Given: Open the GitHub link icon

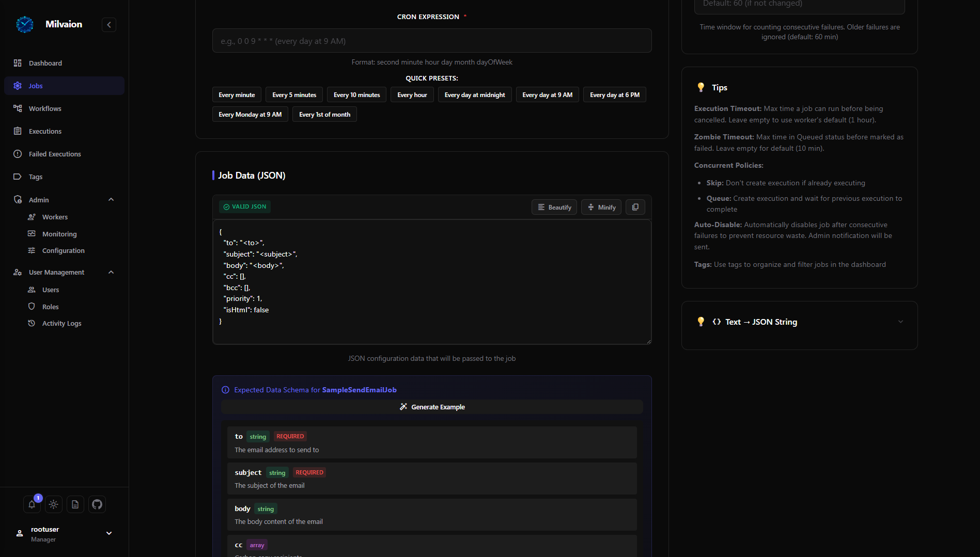Looking at the screenshot, I should pyautogui.click(x=97, y=504).
